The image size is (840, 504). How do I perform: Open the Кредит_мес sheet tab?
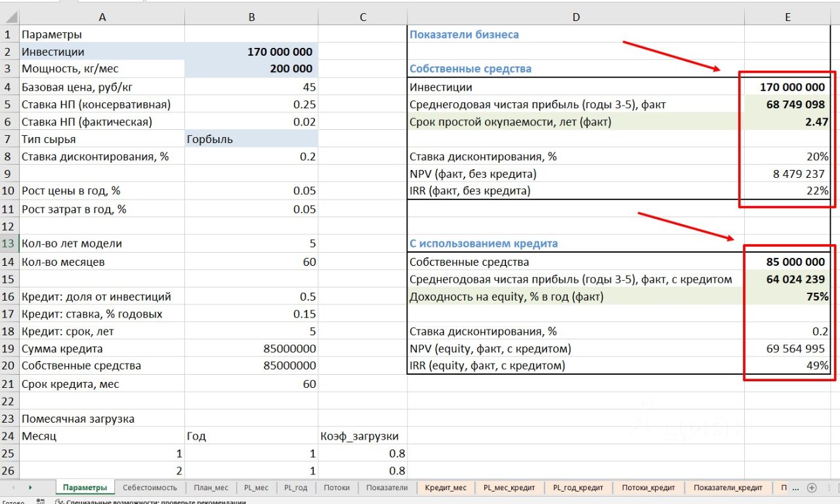446,488
